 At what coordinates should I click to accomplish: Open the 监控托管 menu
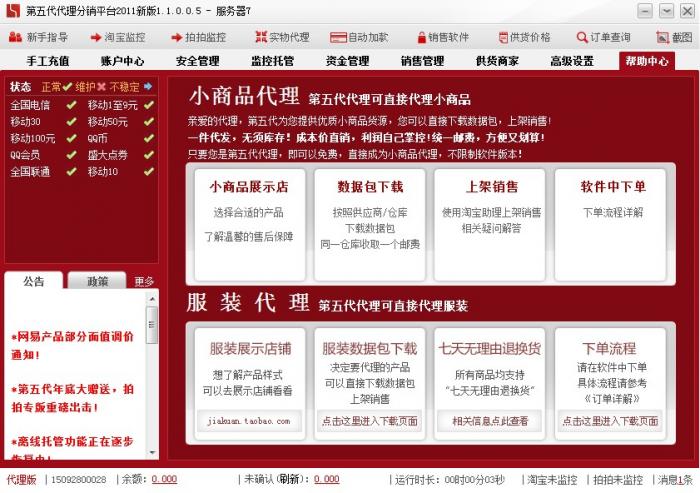coord(272,61)
